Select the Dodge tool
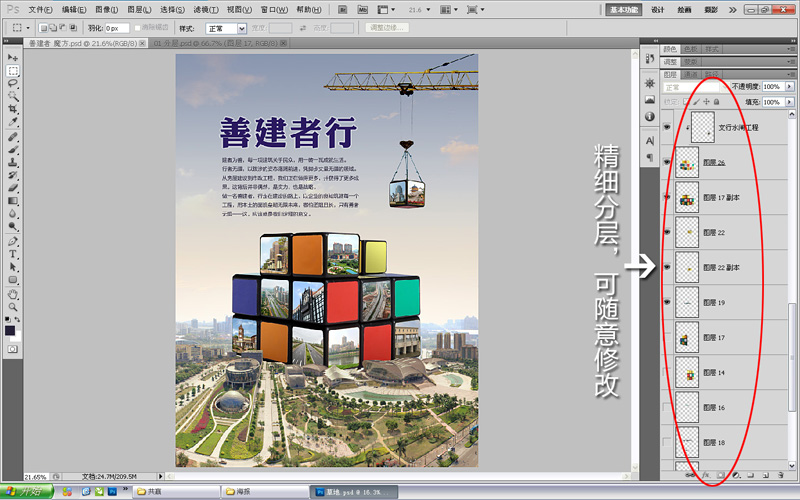This screenshot has width=800, height=500. click(x=13, y=226)
